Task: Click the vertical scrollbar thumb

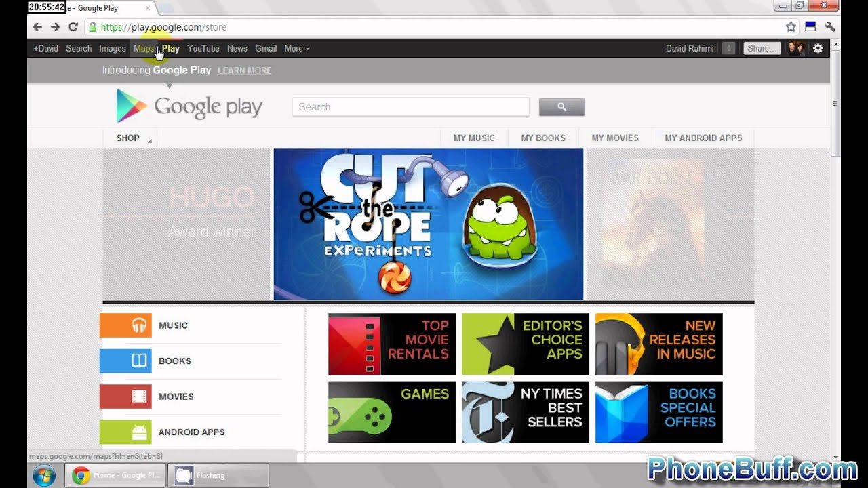Action: pos(835,103)
